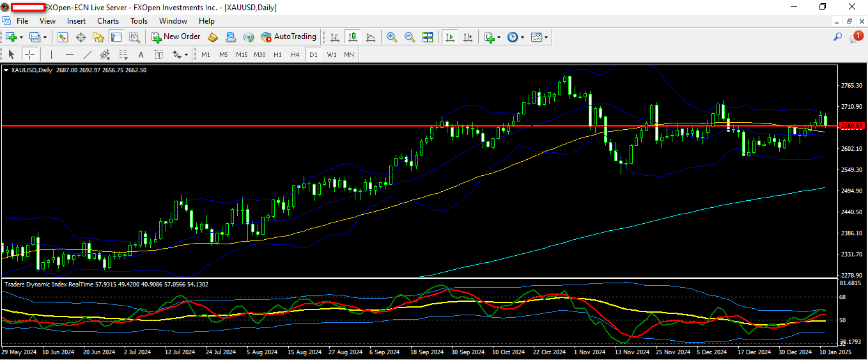Select the Text tool A
Viewport: 868px width, 360px height.
pyautogui.click(x=141, y=54)
